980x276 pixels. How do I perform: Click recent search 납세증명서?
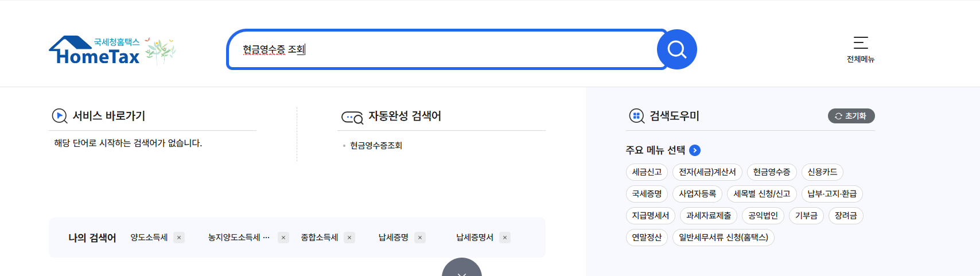[x=475, y=238]
